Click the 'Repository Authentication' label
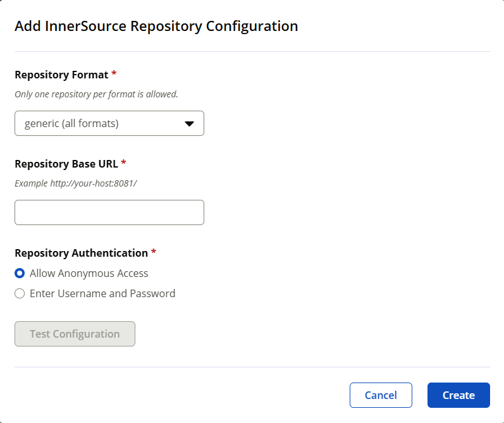The height and width of the screenshot is (423, 504). (x=82, y=253)
